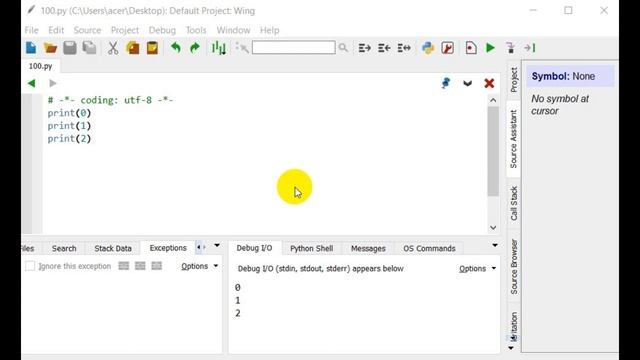Open the right side panel tab list dropdown arrow

tap(511, 348)
